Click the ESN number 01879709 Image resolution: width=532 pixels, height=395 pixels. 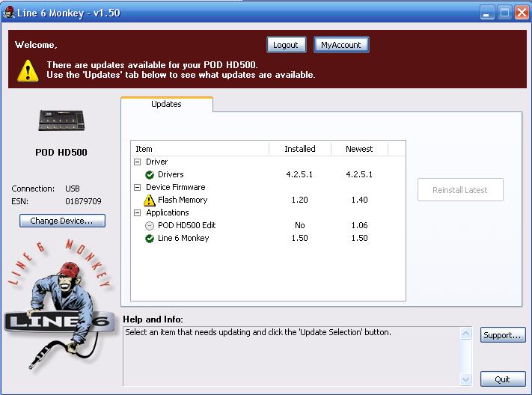(83, 201)
